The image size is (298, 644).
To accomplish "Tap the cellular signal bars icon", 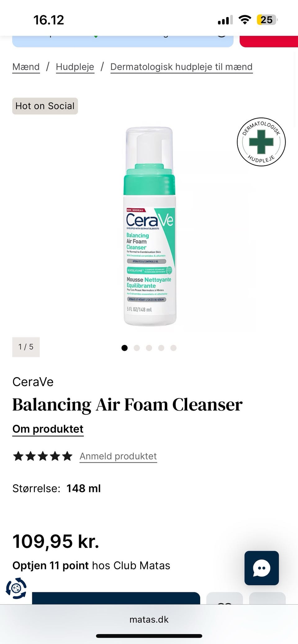I will point(225,20).
